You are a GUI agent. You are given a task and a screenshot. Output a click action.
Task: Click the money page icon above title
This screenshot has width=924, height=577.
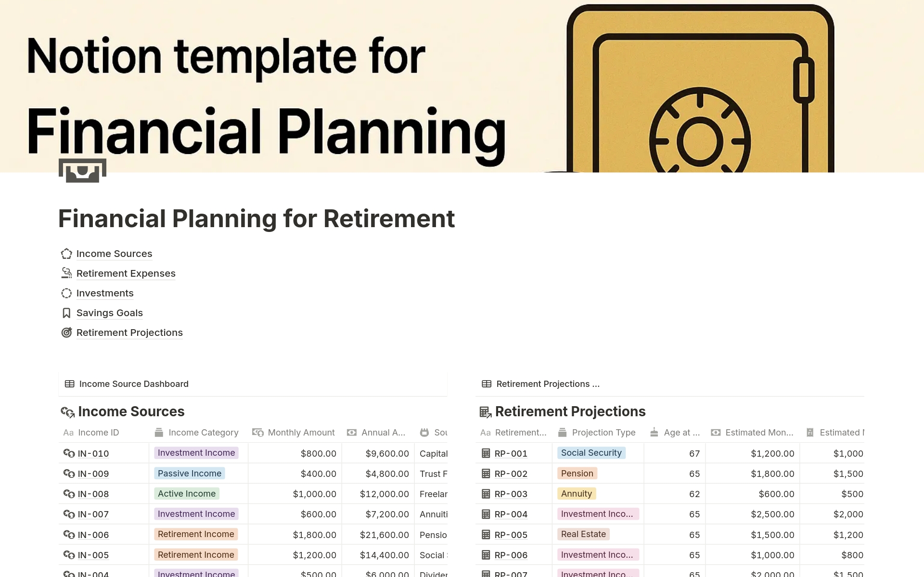point(82,170)
